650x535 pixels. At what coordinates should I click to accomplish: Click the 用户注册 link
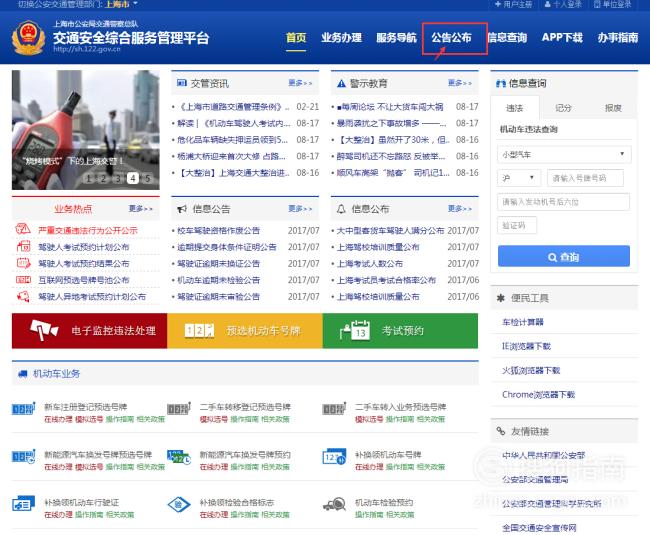pos(513,4)
